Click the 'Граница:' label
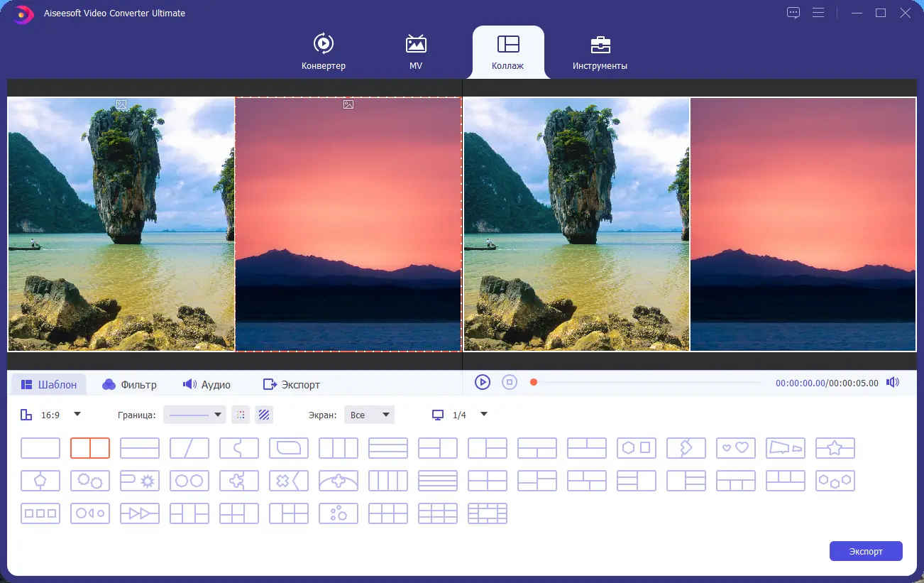Image resolution: width=924 pixels, height=583 pixels. click(137, 415)
